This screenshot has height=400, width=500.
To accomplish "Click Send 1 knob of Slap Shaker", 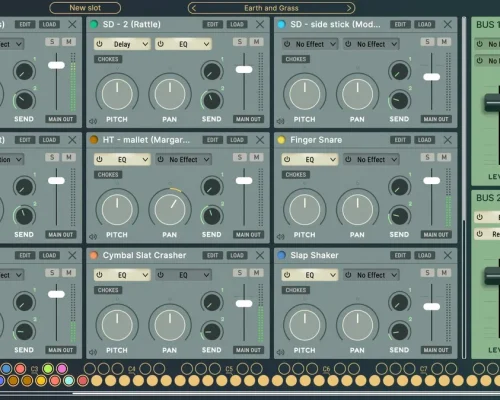I will pyautogui.click(x=400, y=302).
